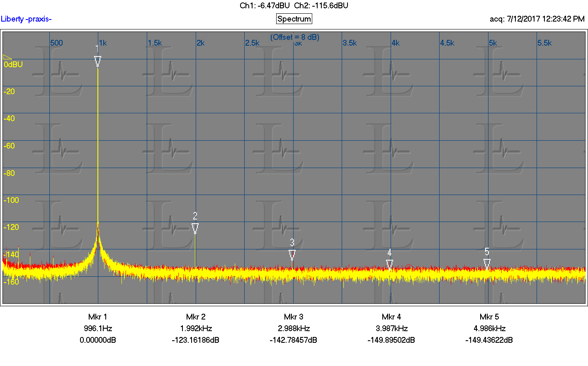
Task: Click the Mkr 2 heading
Action: pos(196,317)
